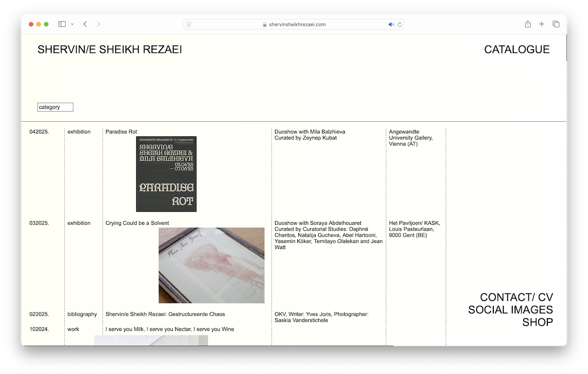
Task: Expand the sidebar options chevron
Action: pos(72,24)
